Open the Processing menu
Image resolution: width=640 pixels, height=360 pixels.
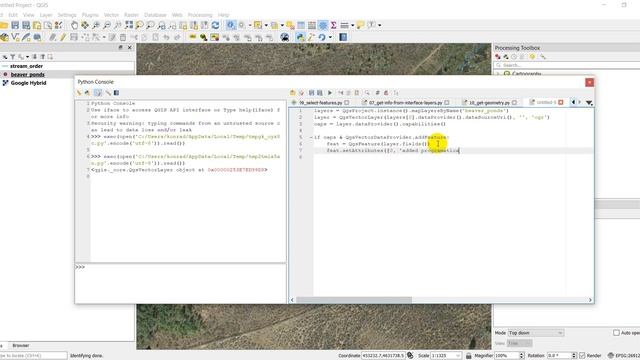(x=200, y=15)
